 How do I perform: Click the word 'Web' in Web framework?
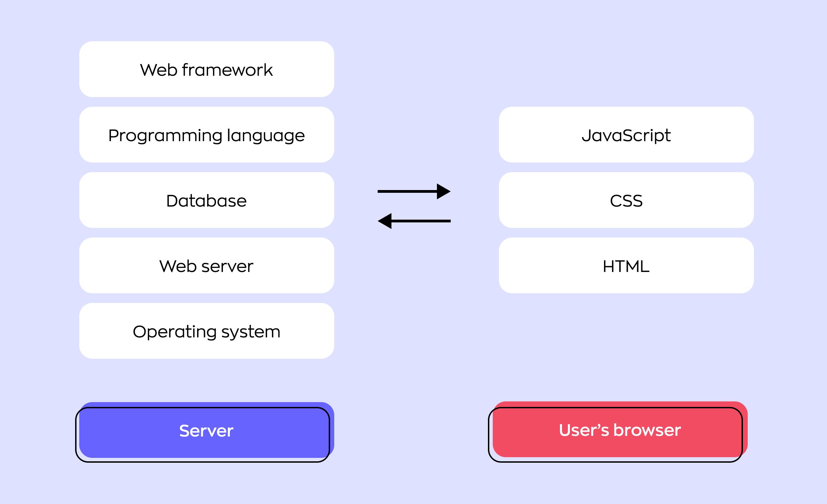(x=159, y=70)
